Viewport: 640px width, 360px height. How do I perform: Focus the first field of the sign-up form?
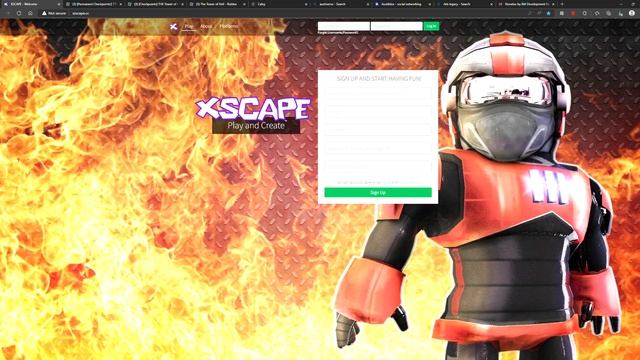(x=378, y=93)
